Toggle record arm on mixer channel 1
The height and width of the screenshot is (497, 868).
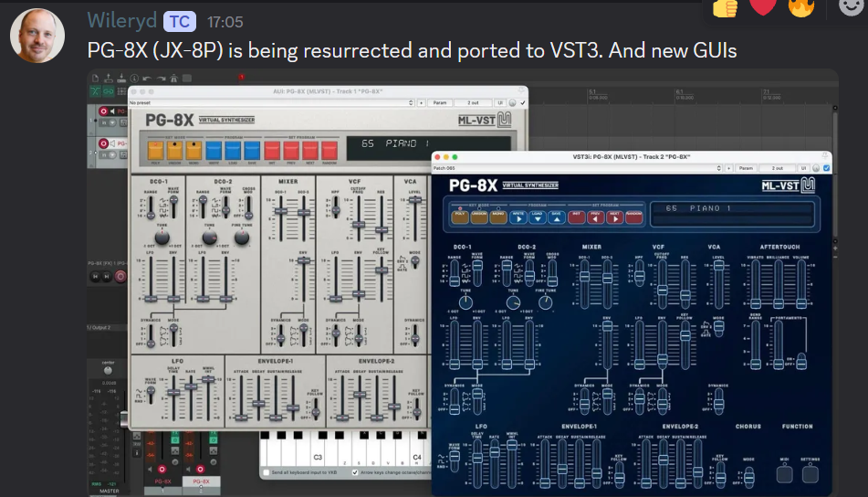162,470
